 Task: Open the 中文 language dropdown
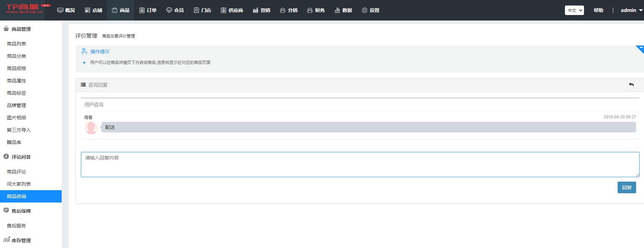[574, 10]
